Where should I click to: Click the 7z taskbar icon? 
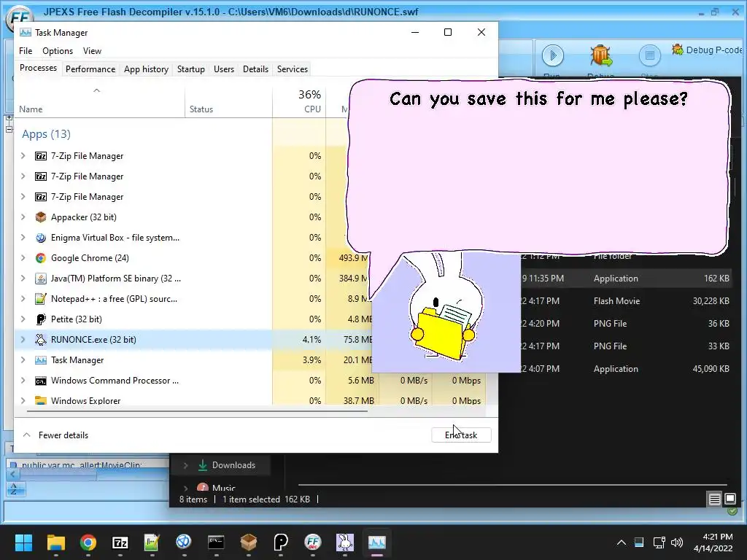point(120,542)
